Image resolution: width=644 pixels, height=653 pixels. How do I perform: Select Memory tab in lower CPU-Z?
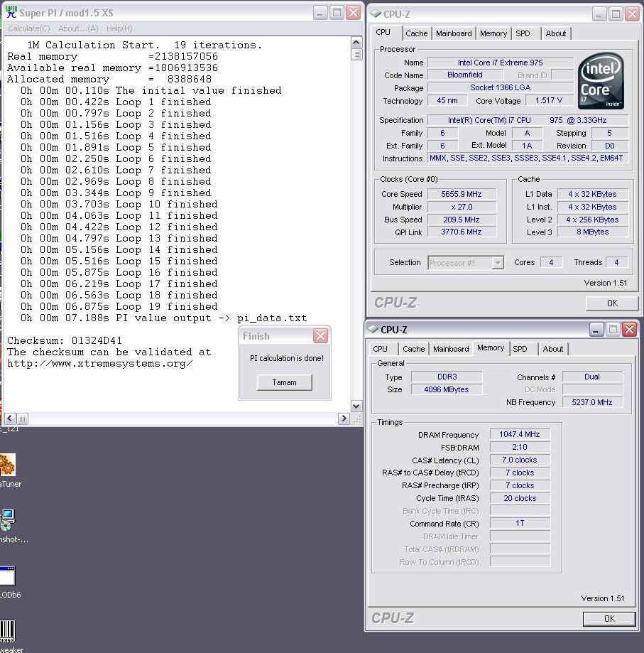(491, 347)
